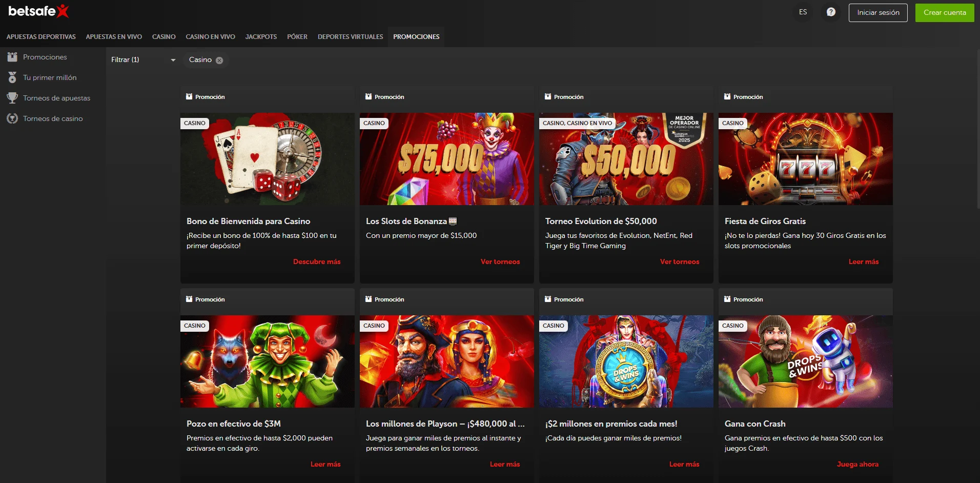
Task: Click the Torneos de casino icon
Action: coord(12,118)
